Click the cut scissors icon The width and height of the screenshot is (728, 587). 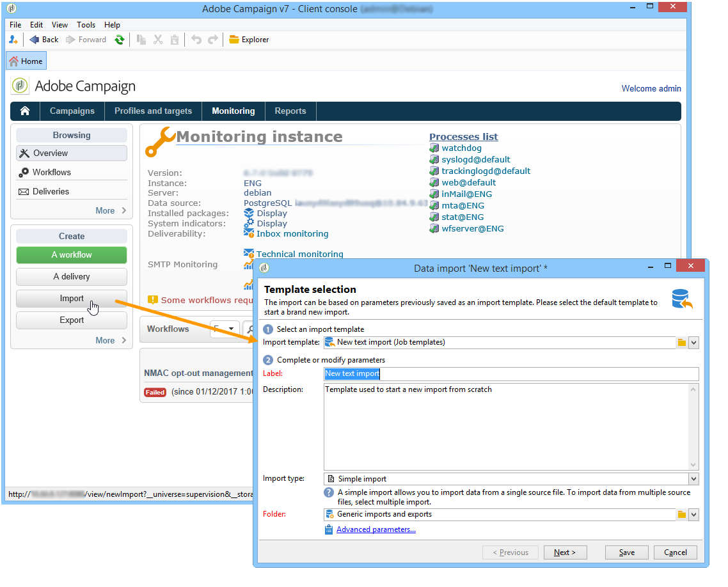click(x=158, y=40)
